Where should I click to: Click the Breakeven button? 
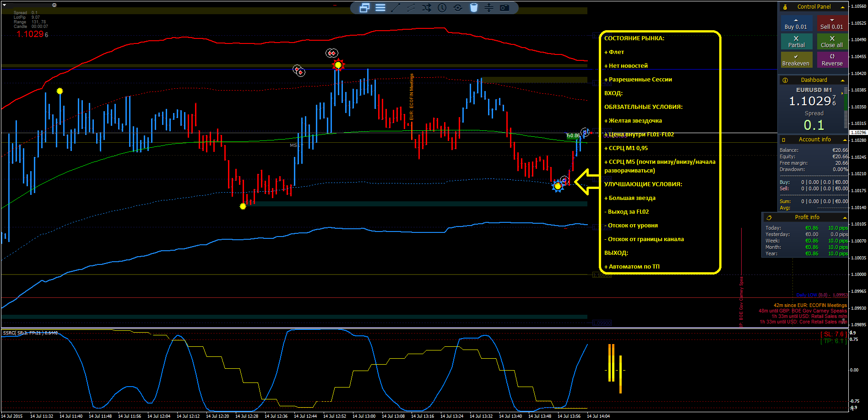[x=796, y=60]
